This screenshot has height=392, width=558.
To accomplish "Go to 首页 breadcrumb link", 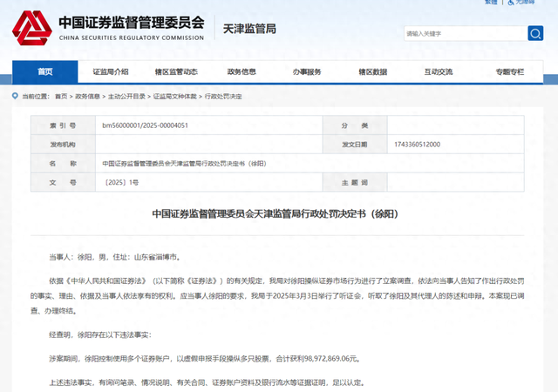I will 61,97.
